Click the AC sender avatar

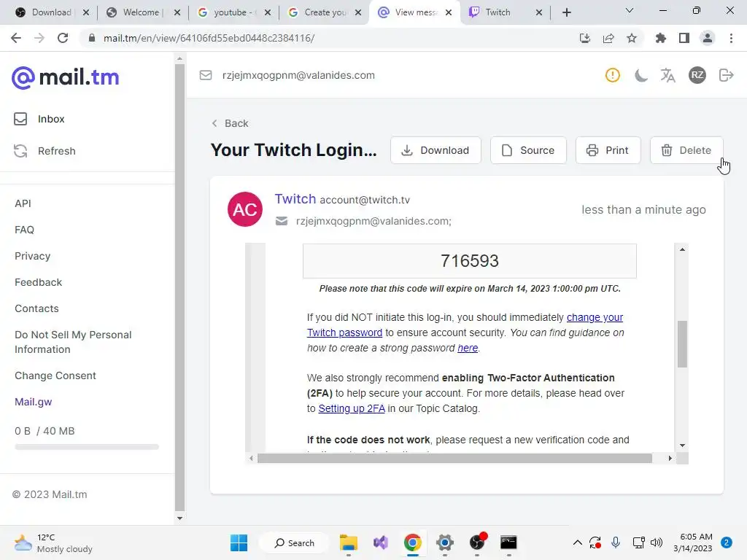click(245, 209)
